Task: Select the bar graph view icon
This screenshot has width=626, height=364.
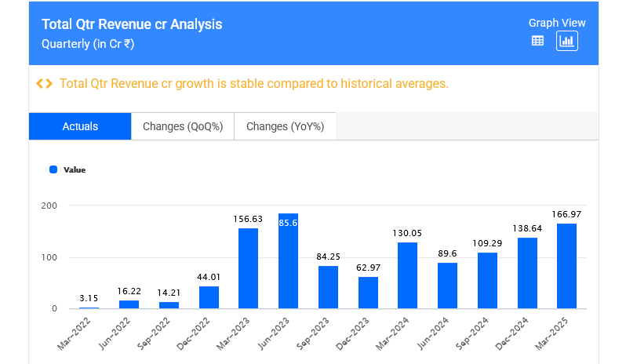Action: coord(566,41)
